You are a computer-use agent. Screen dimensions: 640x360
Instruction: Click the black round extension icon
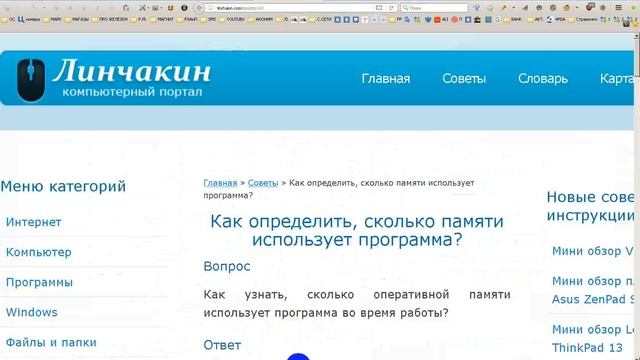(x=184, y=8)
